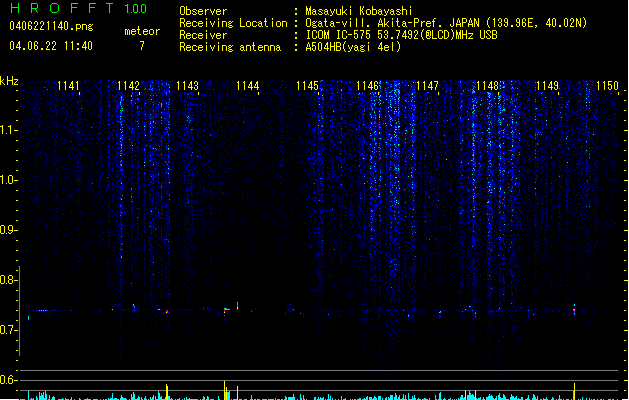Click the 1.1 kHz frequency axis label
The width and height of the screenshot is (629, 400).
point(8,130)
